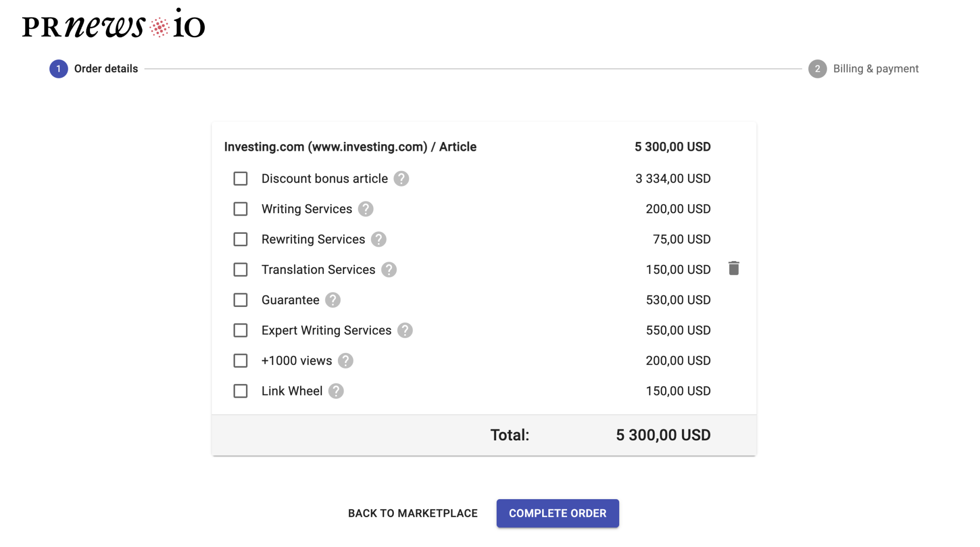Open the Translation Services help tooltip
Screen dimensions: 980x547
[x=390, y=270]
